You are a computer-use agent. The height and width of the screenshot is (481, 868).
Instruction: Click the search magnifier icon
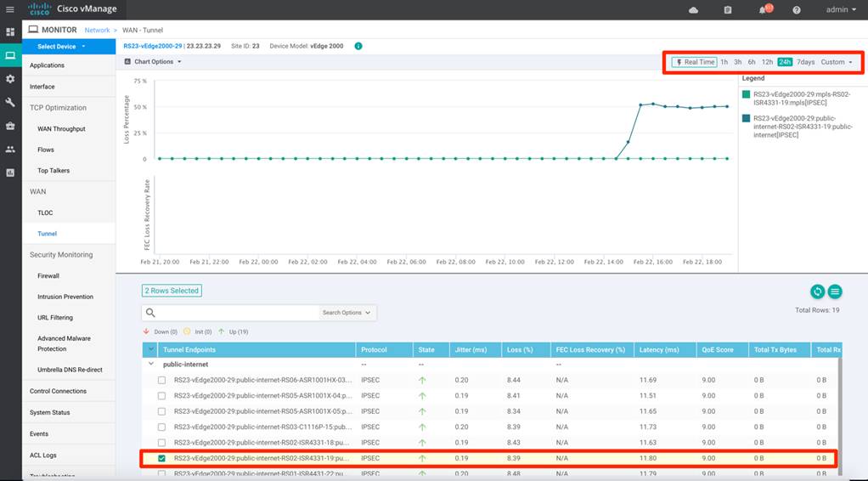(150, 313)
